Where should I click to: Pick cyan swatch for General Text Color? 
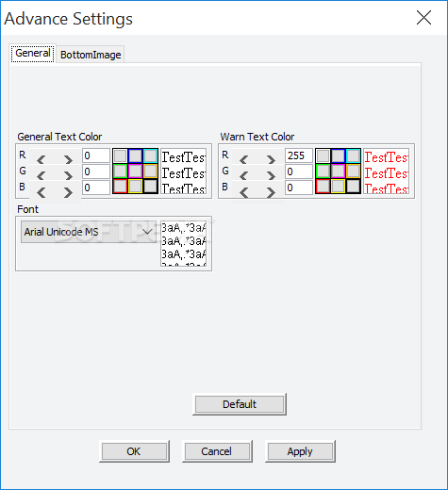click(x=150, y=155)
